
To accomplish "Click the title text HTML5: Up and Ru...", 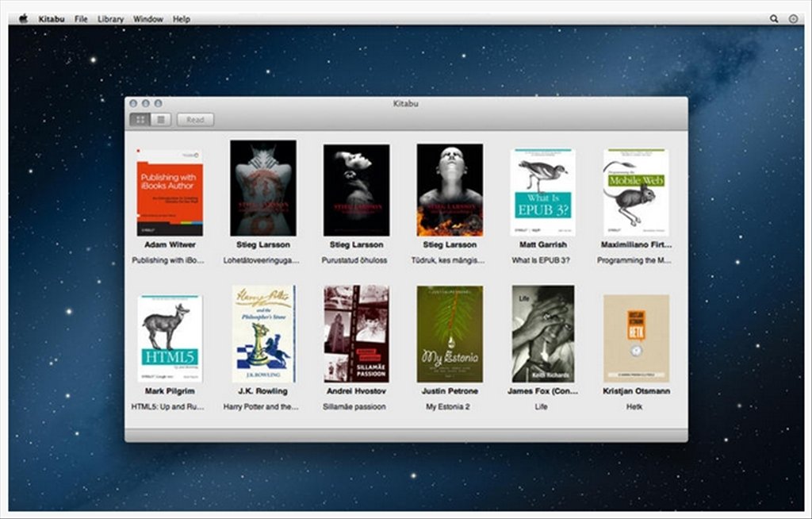I will pos(168,407).
